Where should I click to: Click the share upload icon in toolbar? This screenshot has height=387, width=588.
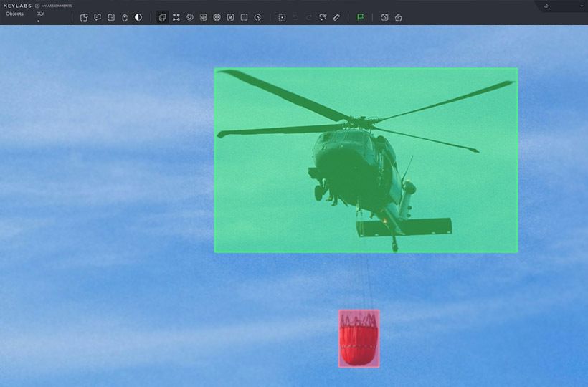tap(398, 17)
